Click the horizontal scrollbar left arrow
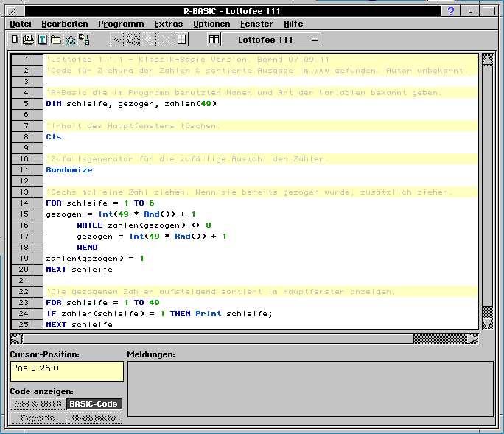This screenshot has height=434, width=504. [16, 339]
